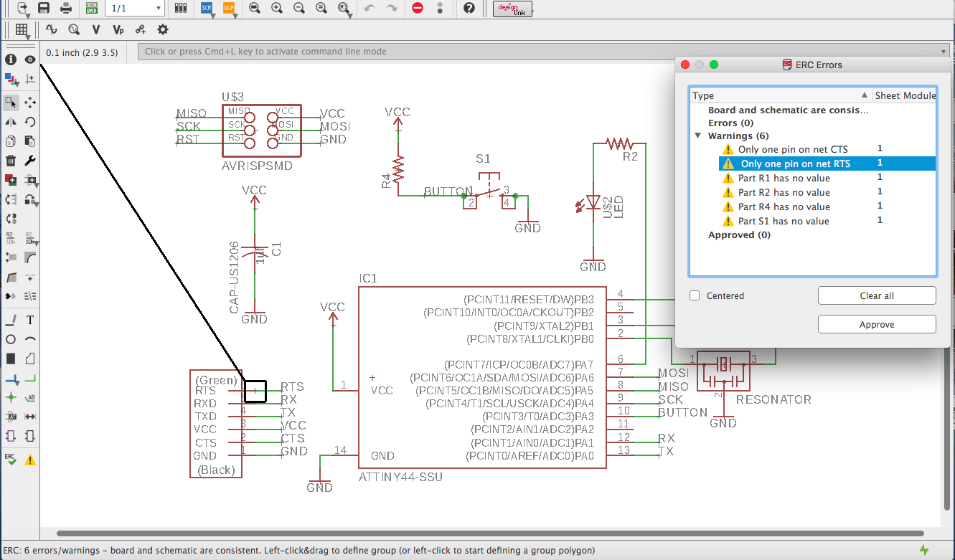Click the Save disk icon
The image size is (955, 560).
44,8
